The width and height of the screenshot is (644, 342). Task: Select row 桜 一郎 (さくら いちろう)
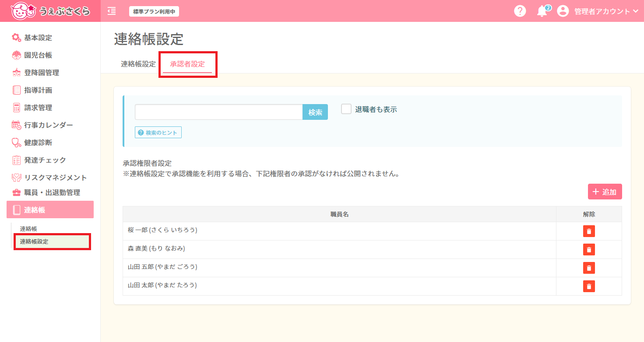pyautogui.click(x=372, y=231)
